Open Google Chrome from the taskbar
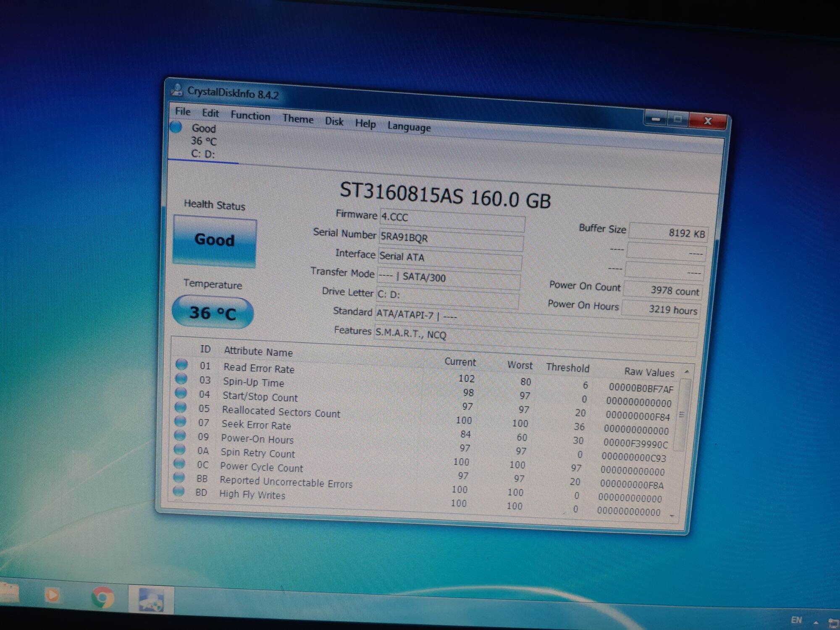The height and width of the screenshot is (630, 840). pyautogui.click(x=102, y=597)
